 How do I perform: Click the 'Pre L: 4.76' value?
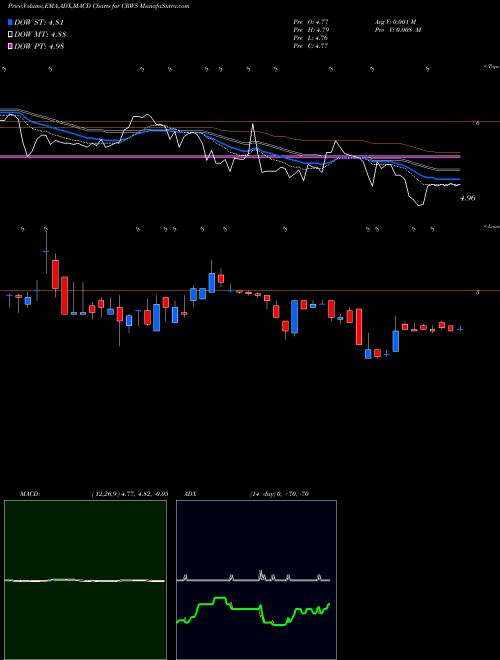pyautogui.click(x=311, y=38)
